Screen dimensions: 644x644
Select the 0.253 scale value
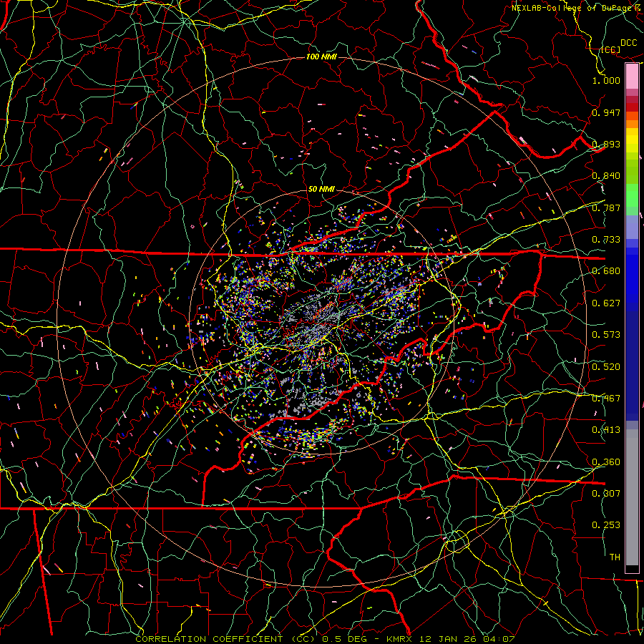pyautogui.click(x=606, y=525)
